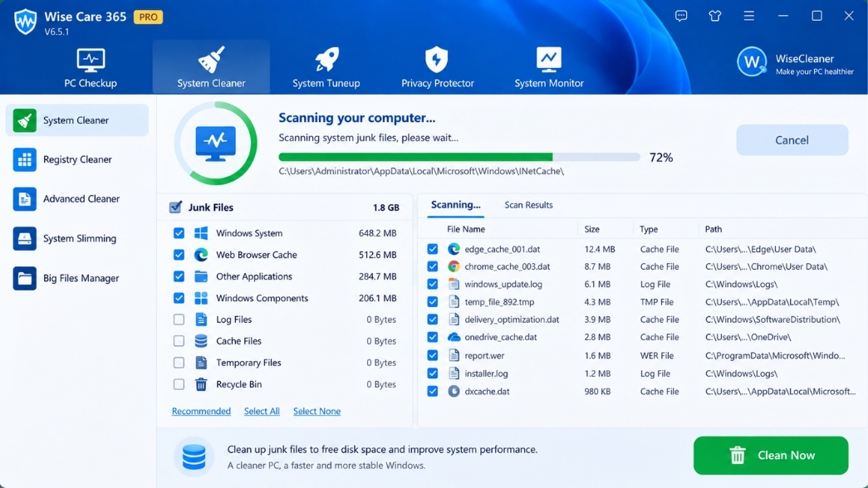Click the Windows Components 206.1 MB size
Screen dimensions: 868x488
377,298
